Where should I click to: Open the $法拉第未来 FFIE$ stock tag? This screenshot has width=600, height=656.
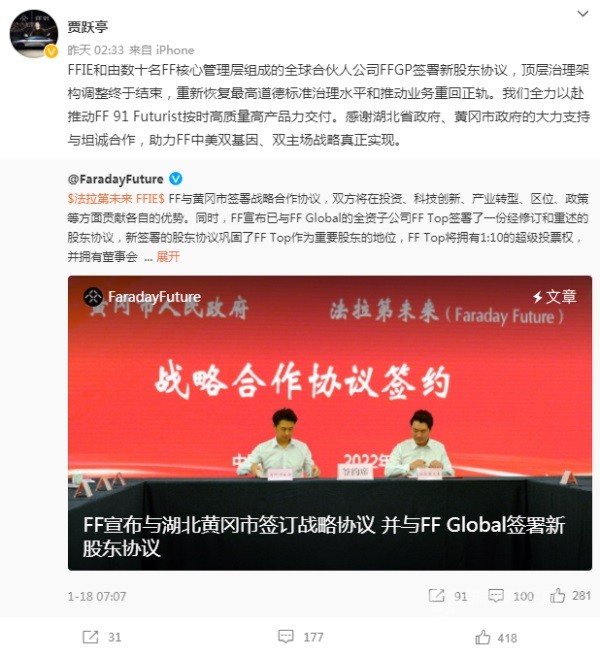click(116, 198)
